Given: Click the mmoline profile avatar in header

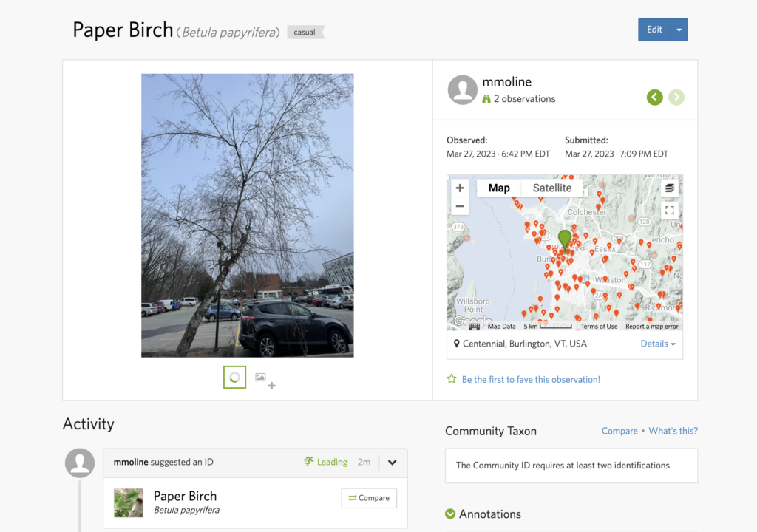Looking at the screenshot, I should [x=462, y=90].
